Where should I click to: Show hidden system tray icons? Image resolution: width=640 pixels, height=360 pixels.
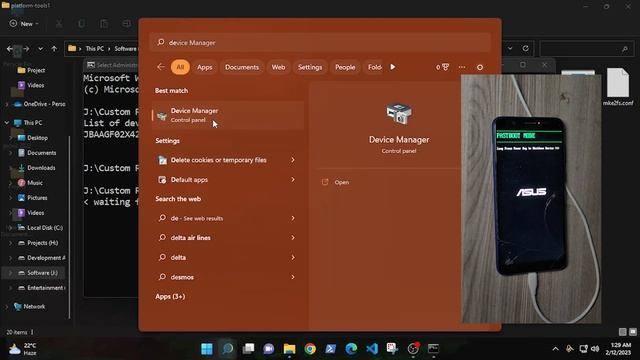556,349
